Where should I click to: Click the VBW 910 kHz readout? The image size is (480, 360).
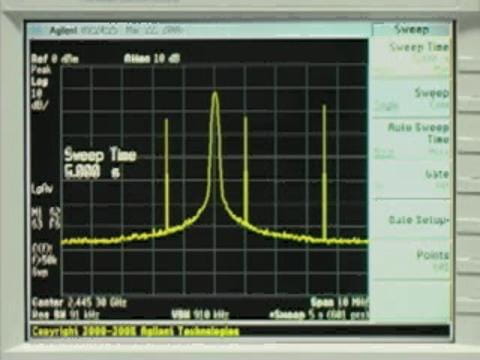click(200, 314)
